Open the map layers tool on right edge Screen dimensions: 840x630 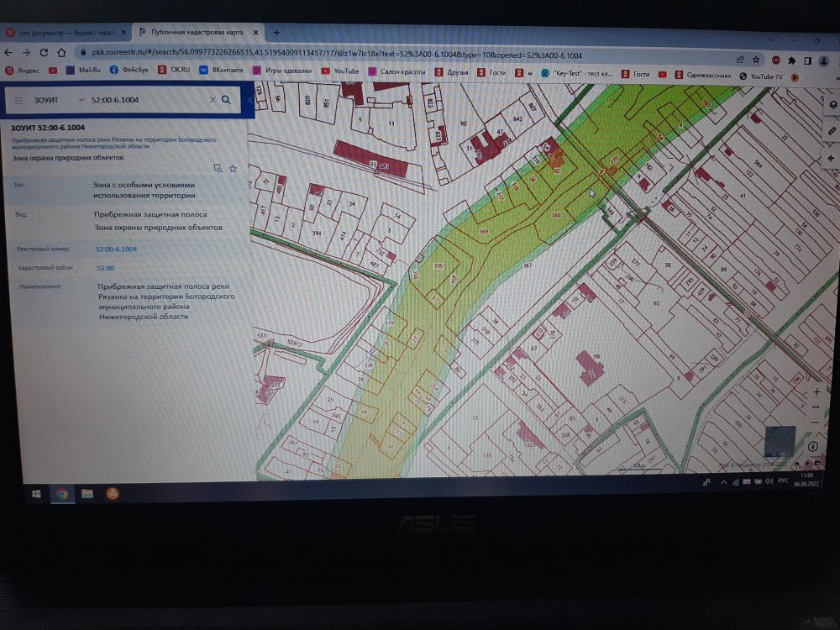[x=832, y=106]
